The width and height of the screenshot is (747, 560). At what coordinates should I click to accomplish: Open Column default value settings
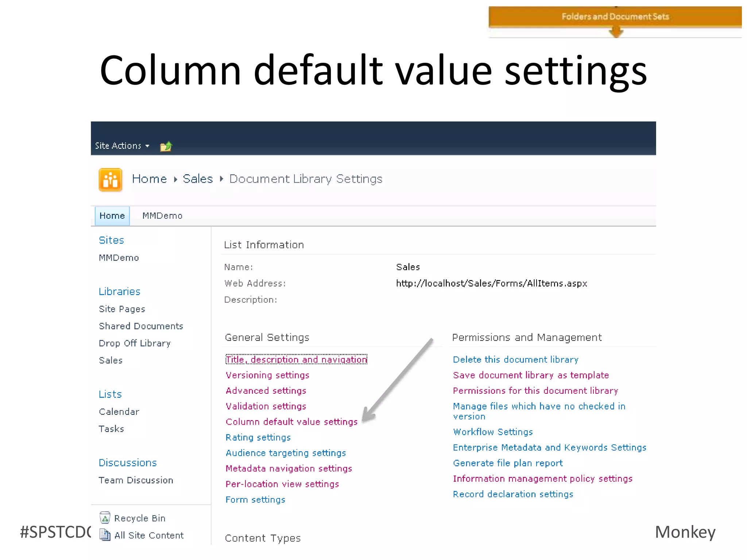[291, 422]
